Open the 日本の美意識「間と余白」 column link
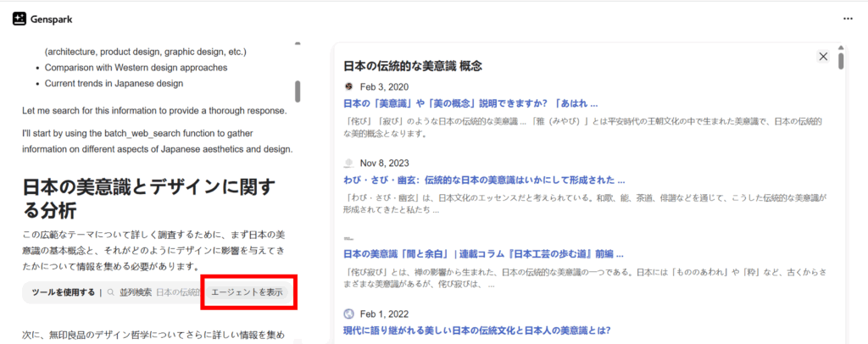The image size is (868, 344). [483, 253]
